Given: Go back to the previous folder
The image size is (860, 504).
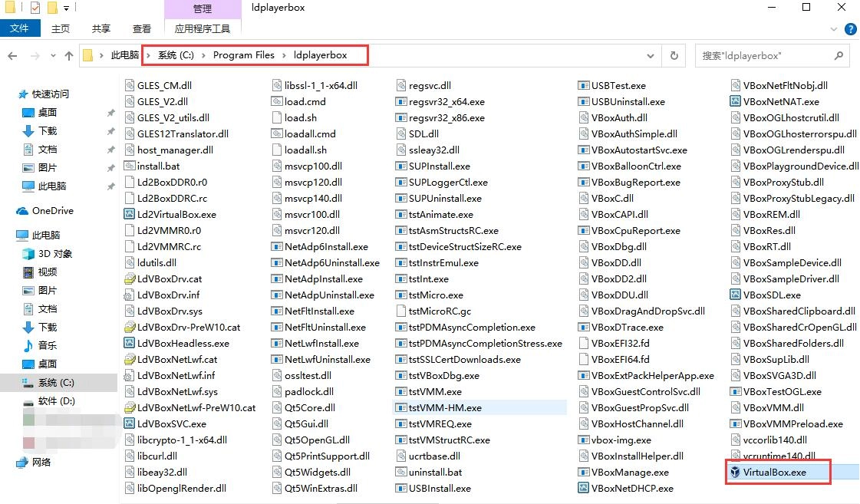Looking at the screenshot, I should coord(12,56).
